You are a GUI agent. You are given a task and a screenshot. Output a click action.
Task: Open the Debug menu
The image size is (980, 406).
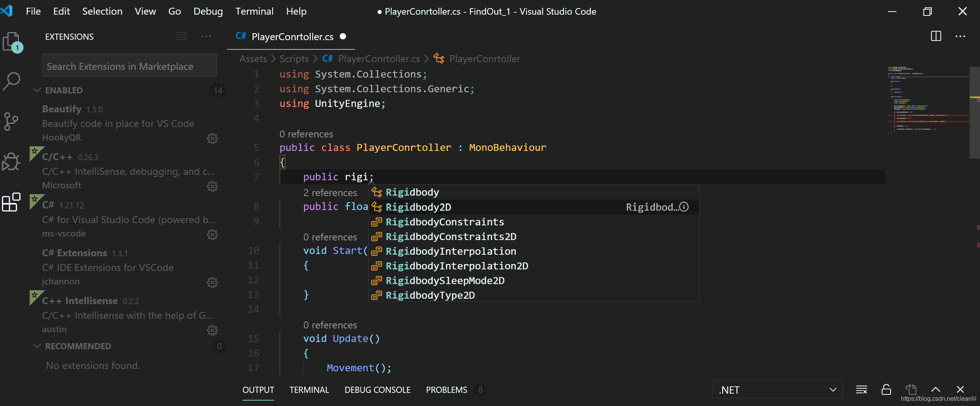[x=208, y=11]
